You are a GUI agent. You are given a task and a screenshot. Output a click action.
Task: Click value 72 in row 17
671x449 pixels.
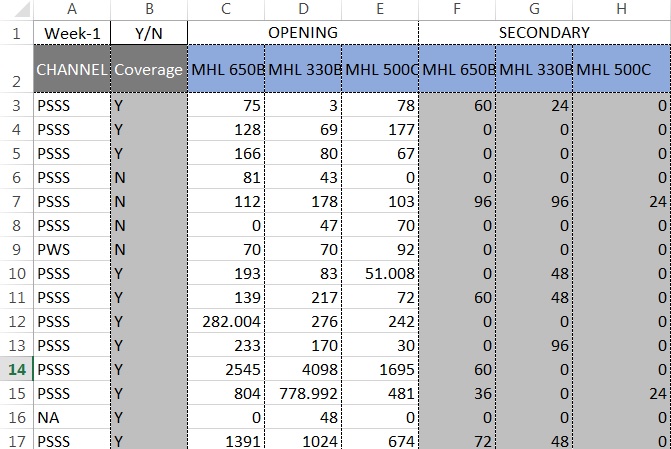[457, 440]
